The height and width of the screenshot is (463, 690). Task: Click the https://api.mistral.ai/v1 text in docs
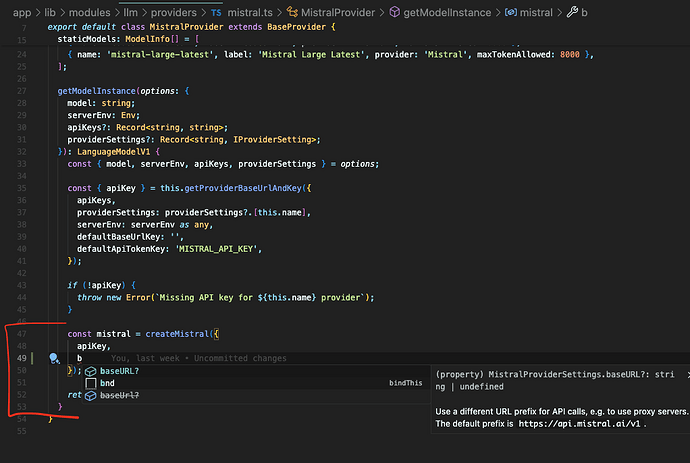point(579,424)
